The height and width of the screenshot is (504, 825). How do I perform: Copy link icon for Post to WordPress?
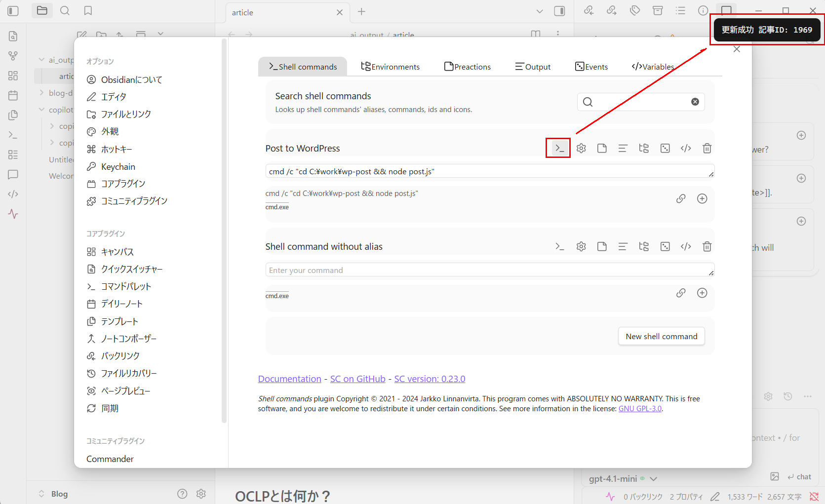pyautogui.click(x=681, y=198)
